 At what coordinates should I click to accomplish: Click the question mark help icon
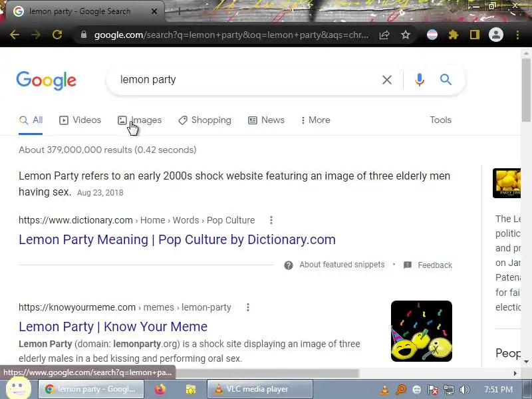tap(289, 265)
